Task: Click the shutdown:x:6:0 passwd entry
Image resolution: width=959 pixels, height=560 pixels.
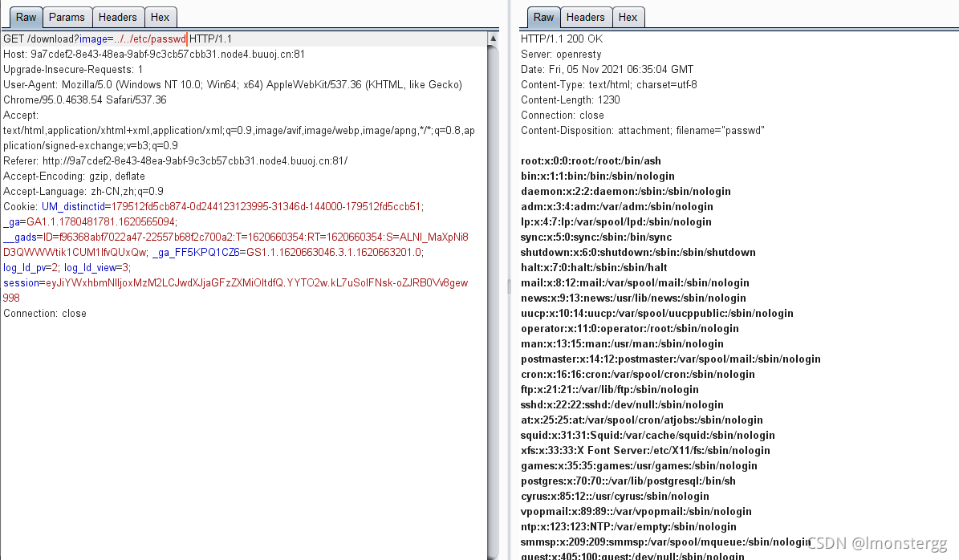Action: click(x=638, y=253)
